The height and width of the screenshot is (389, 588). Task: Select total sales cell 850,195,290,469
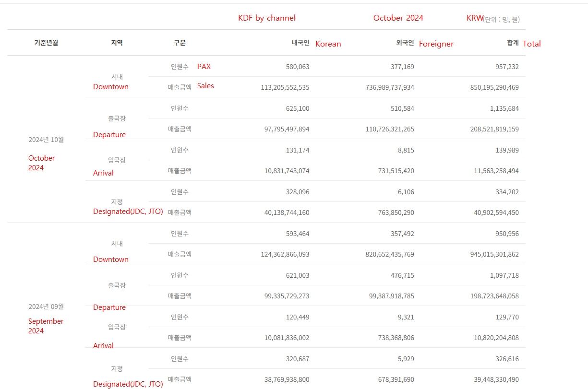[x=494, y=87]
